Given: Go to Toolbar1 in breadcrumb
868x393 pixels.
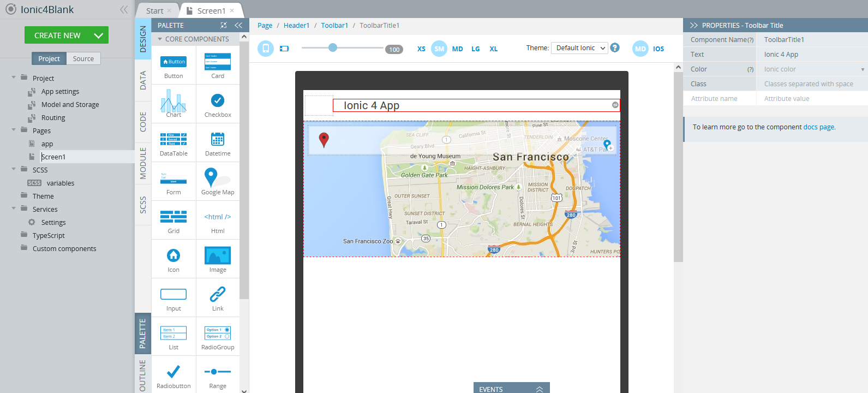Looking at the screenshot, I should point(334,26).
